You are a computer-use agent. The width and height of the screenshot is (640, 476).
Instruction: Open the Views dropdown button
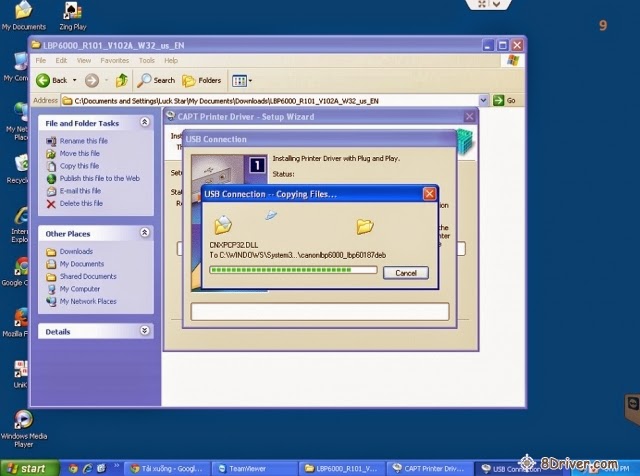pos(242,81)
